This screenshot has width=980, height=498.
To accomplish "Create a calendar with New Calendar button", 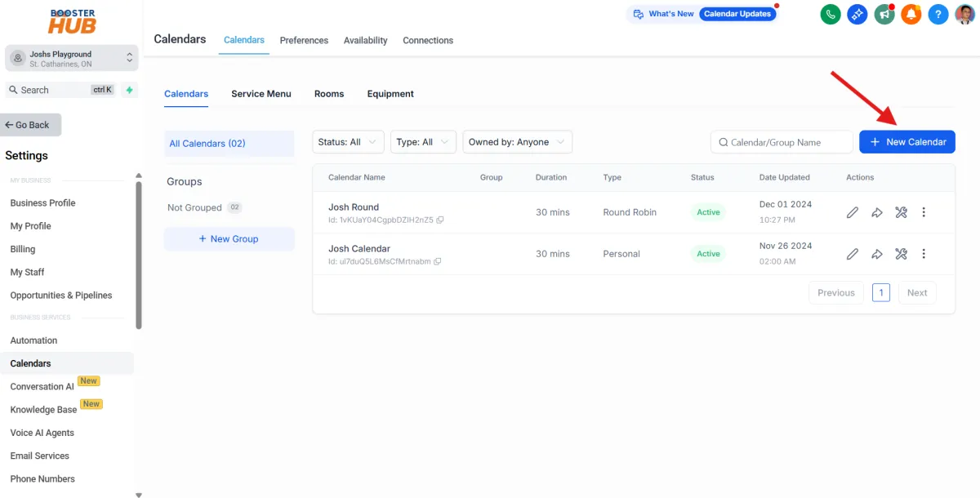I will 906,141.
